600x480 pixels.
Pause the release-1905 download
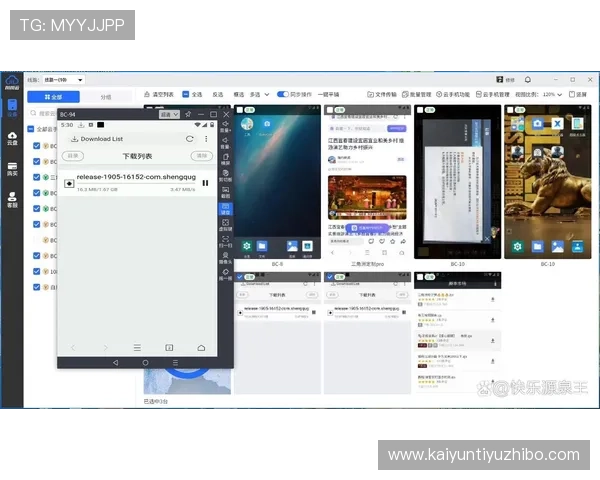pyautogui.click(x=205, y=182)
